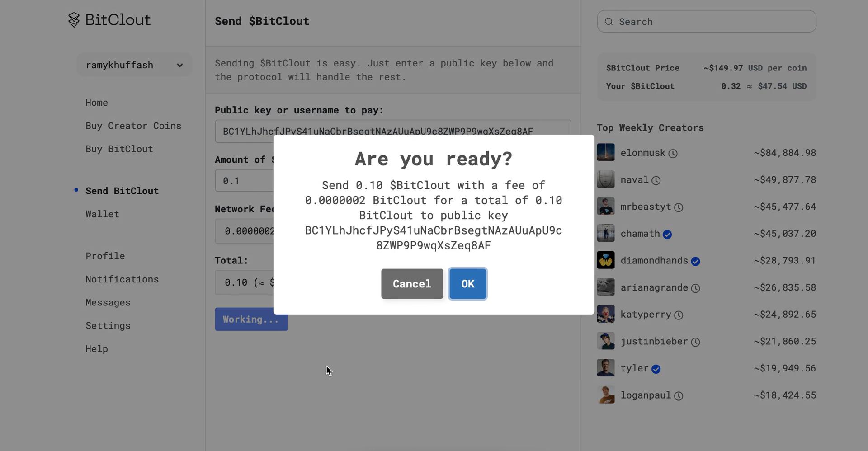Click clock icon beside loganpaul

point(679,396)
